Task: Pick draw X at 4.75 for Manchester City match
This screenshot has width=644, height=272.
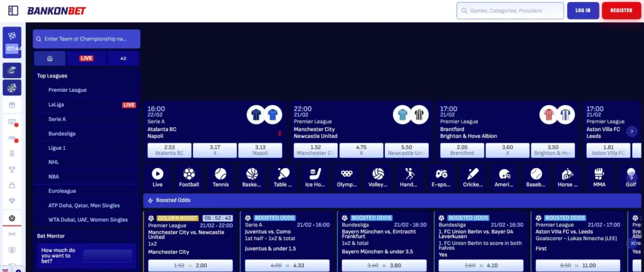Action: pos(361,150)
